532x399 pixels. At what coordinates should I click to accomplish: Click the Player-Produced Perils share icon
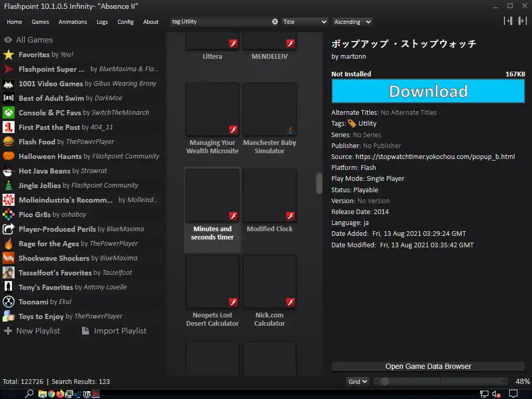coord(8,229)
